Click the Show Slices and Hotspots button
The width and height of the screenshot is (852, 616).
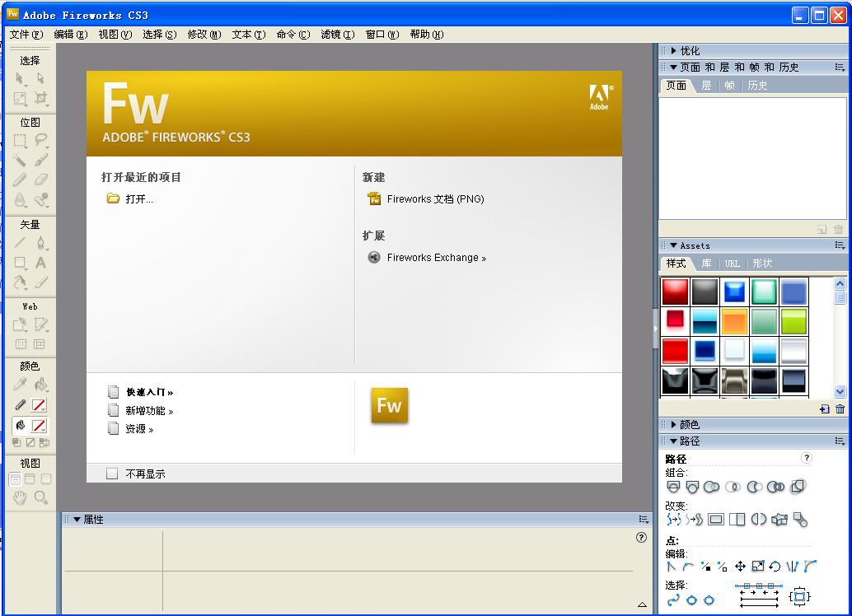tap(40, 343)
